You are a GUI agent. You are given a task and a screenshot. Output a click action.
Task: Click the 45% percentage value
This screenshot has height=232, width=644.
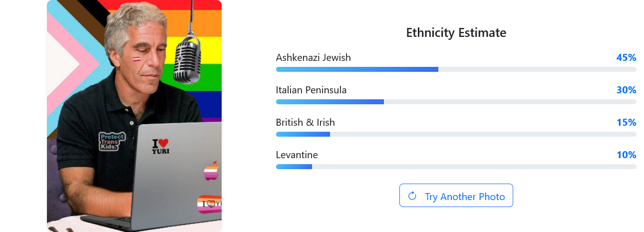[x=626, y=57]
